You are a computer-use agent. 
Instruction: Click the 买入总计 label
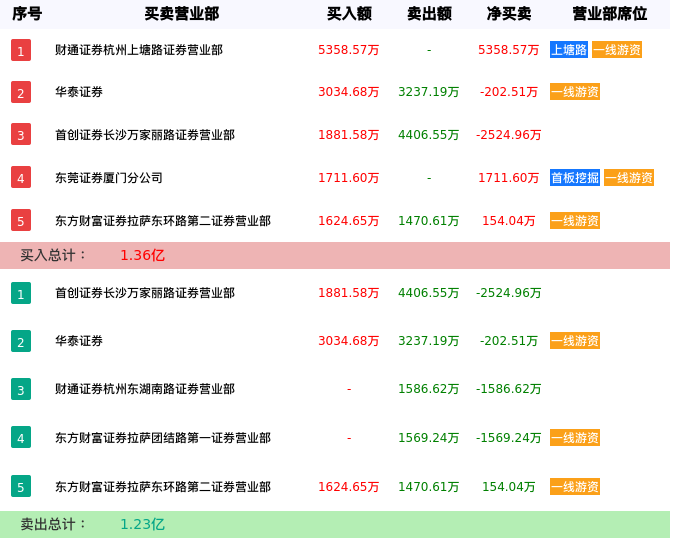[x=53, y=255]
